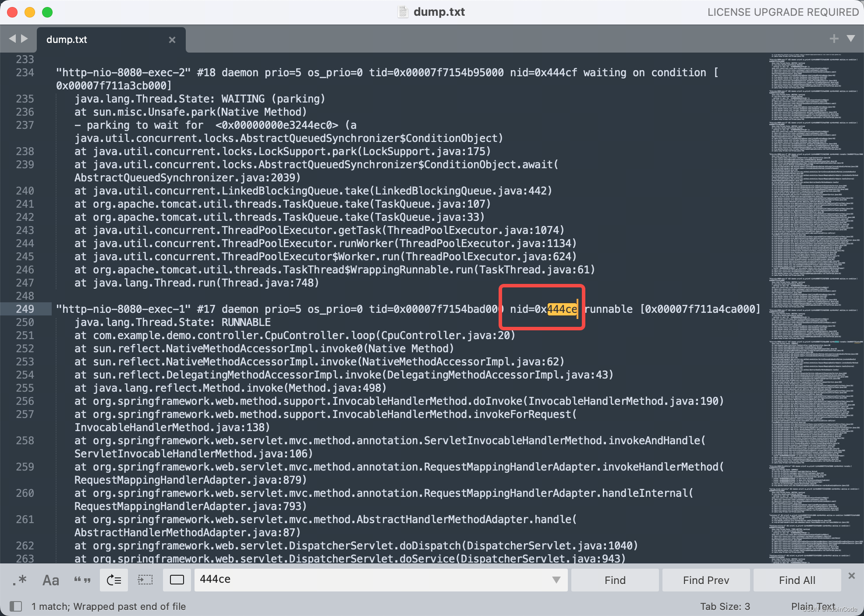The height and width of the screenshot is (616, 864).
Task: Toggle the side bar icon in status bar
Action: coord(16,606)
